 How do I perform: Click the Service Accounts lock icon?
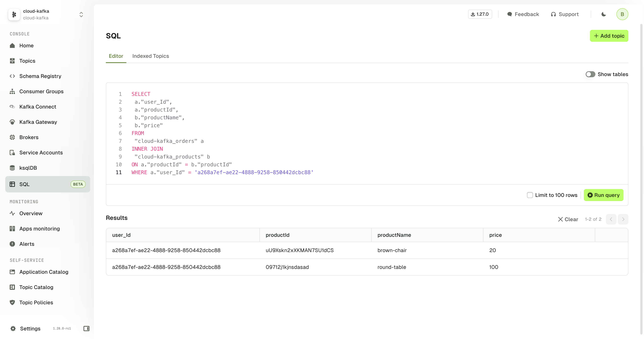[x=12, y=152]
